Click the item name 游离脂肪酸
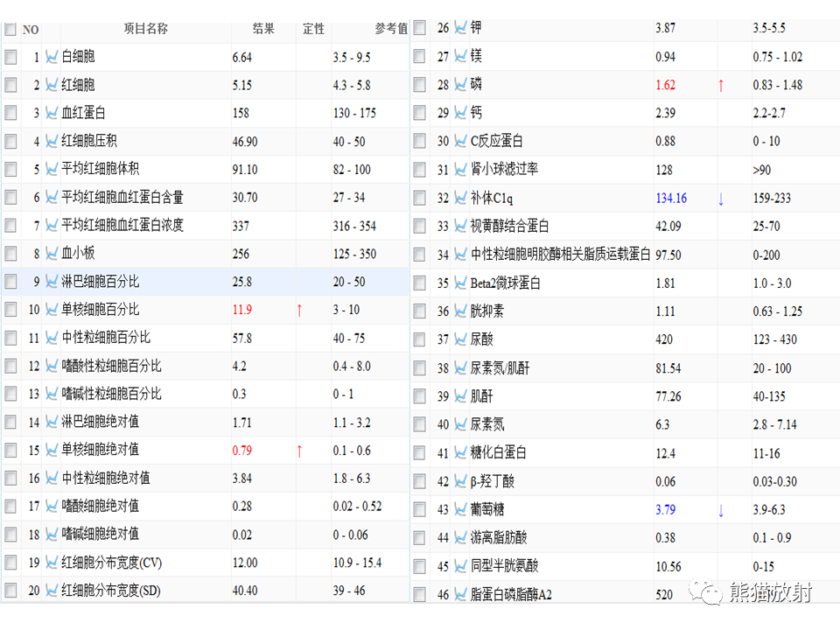 (x=498, y=537)
